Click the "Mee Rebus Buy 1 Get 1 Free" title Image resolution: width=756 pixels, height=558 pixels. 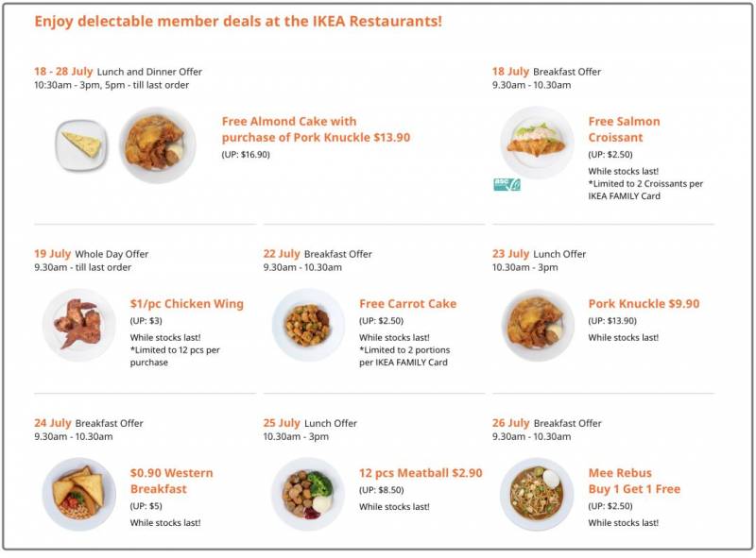point(634,481)
